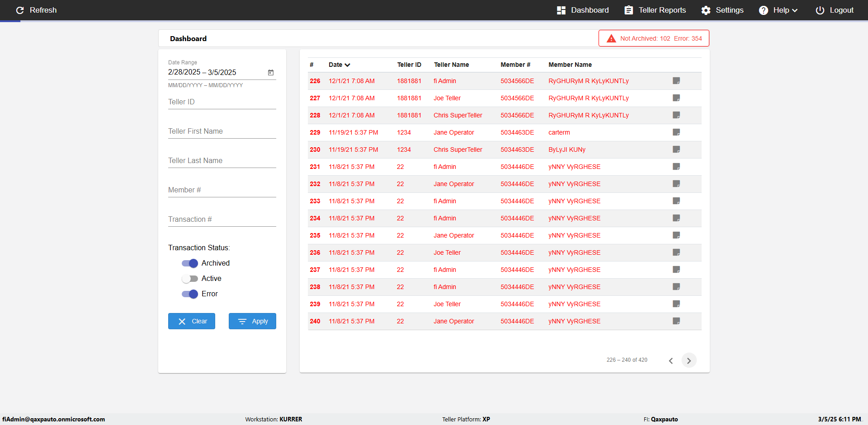The width and height of the screenshot is (868, 425).
Task: Open the note icon for transaction 226
Action: [676, 81]
